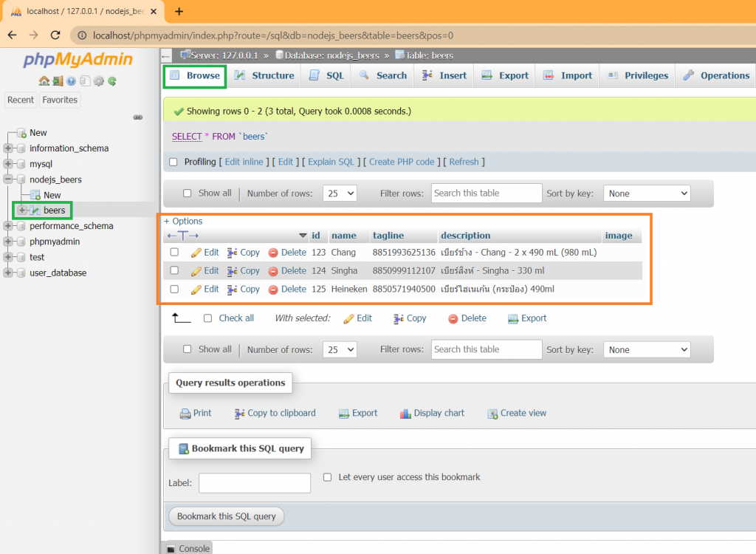Toggle Let every user access this bookmark
This screenshot has height=554, width=756.
327,477
